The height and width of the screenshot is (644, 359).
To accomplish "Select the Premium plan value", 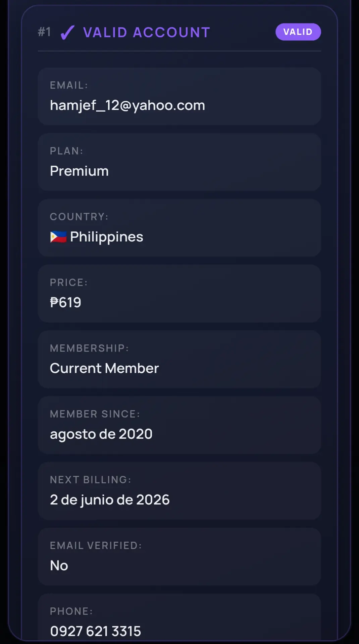I will click(79, 171).
